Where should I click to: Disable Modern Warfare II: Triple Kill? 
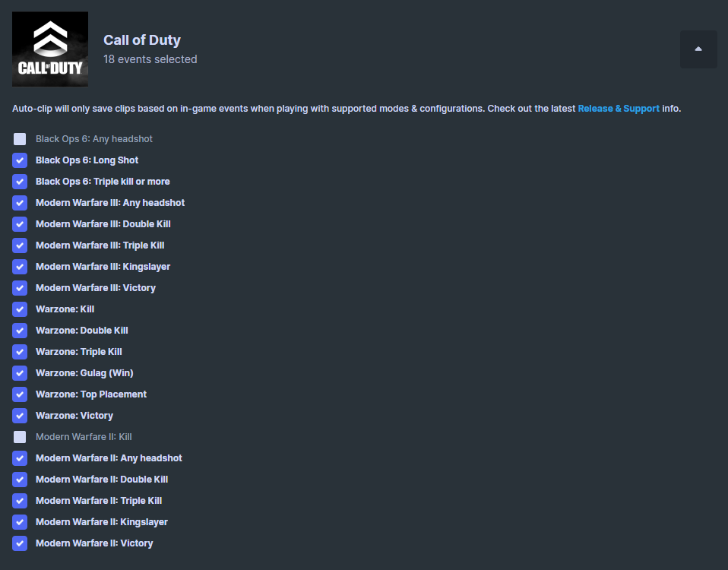pyautogui.click(x=20, y=501)
